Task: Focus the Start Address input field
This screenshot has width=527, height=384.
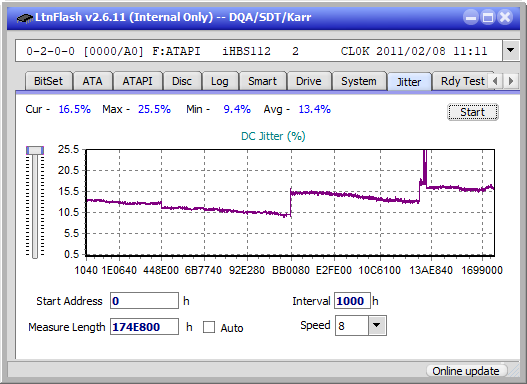Action: point(145,301)
